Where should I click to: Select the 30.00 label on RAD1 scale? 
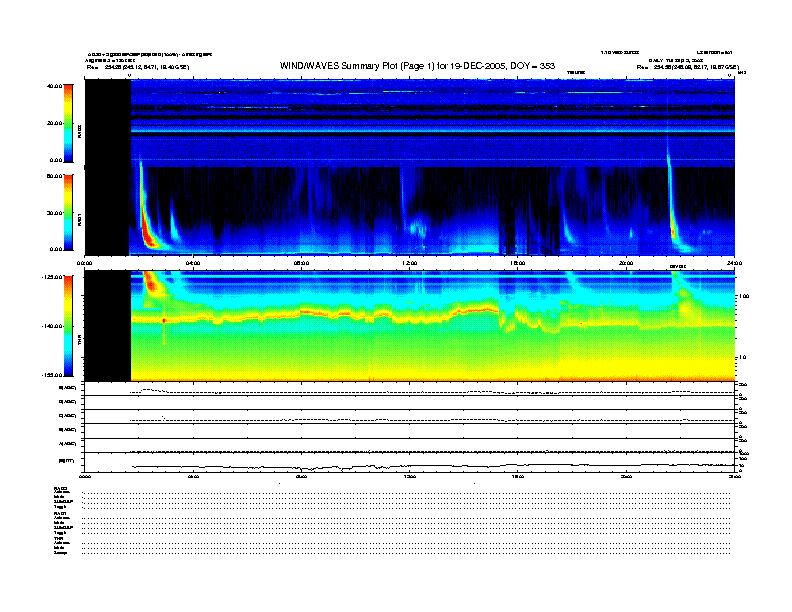click(x=54, y=213)
